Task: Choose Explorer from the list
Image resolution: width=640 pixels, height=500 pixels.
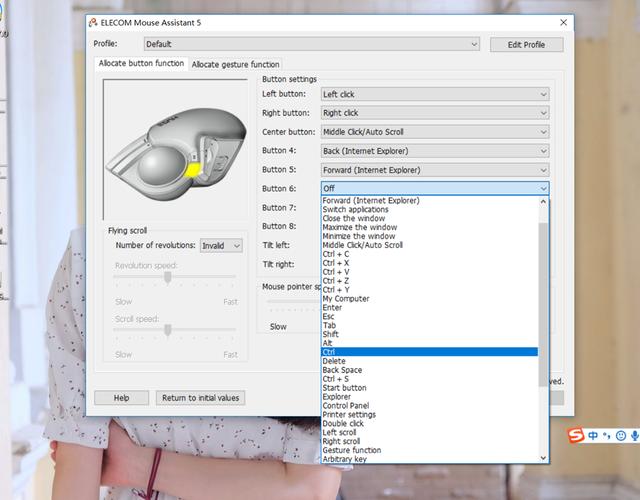Action: (x=430, y=397)
